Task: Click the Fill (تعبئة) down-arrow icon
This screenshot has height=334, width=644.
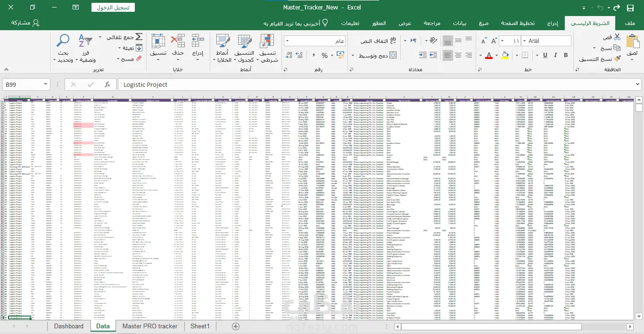Action: tap(139, 48)
